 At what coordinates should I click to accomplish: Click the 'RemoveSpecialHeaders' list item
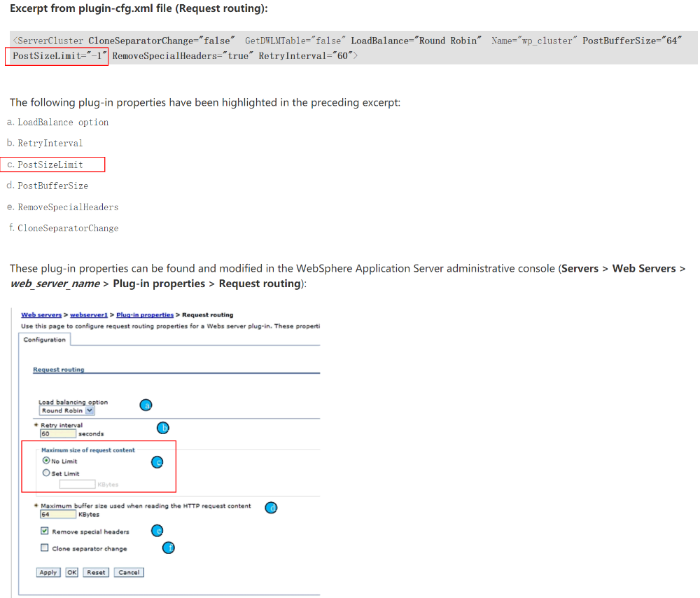click(68, 207)
